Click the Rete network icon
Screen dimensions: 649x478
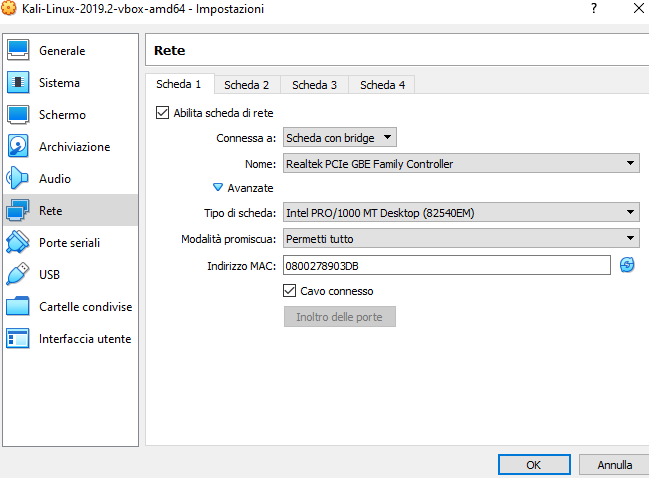(x=18, y=210)
